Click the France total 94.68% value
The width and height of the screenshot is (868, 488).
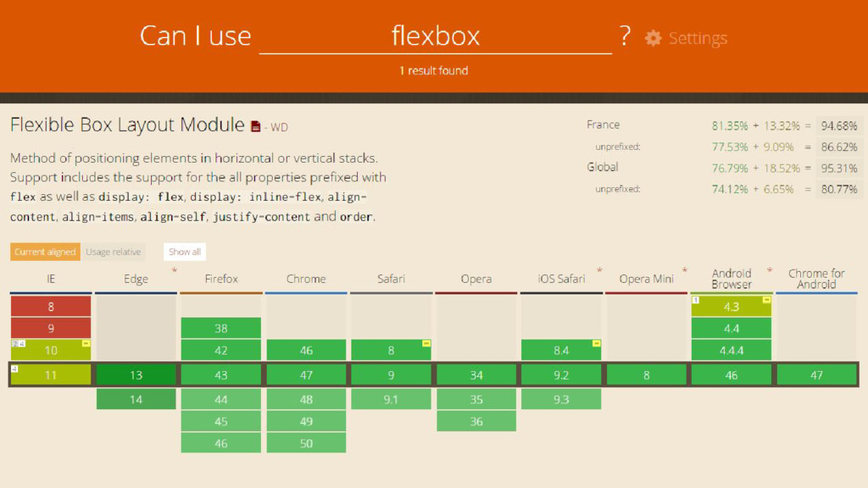tap(838, 125)
